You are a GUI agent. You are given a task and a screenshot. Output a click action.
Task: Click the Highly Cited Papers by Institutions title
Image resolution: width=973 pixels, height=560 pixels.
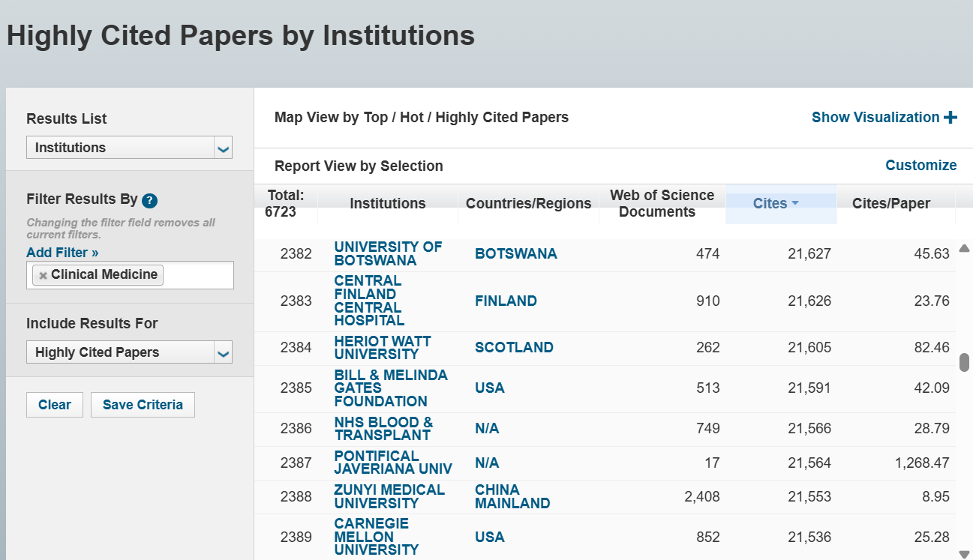[x=241, y=35]
